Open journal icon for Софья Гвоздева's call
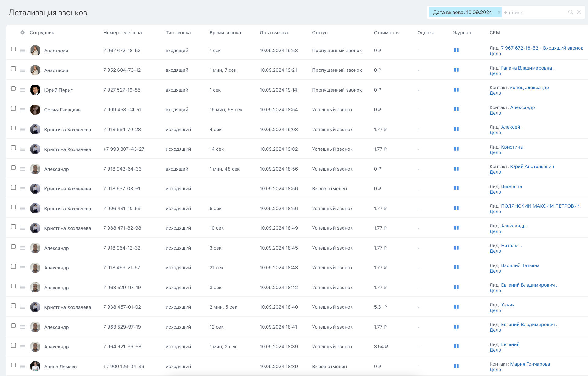Screen dimensions: 588x376 click(x=456, y=109)
